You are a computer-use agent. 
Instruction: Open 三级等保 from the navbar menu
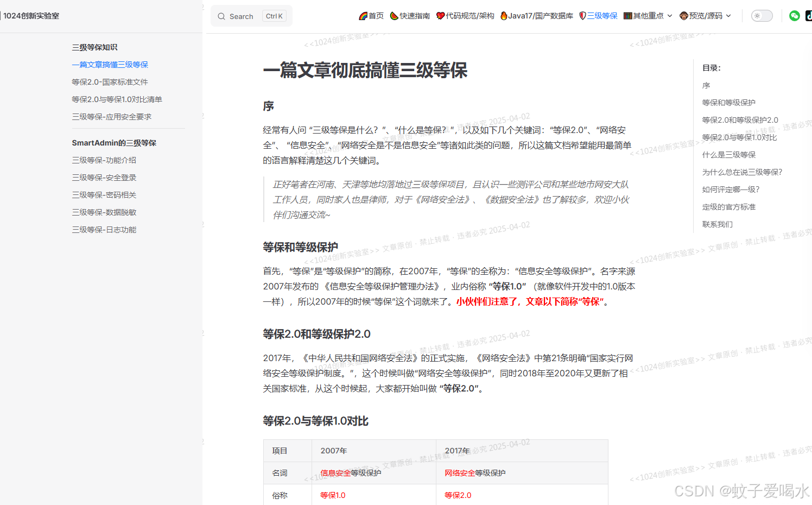[x=602, y=16]
